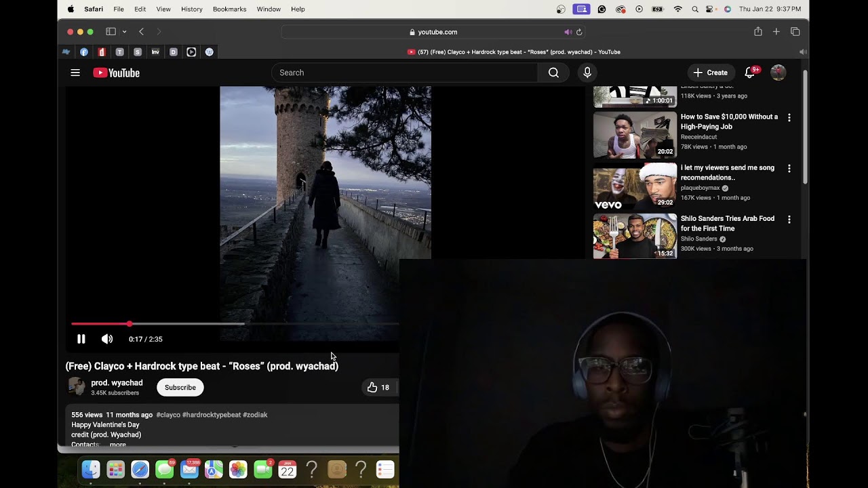This screenshot has width=868, height=488.
Task: Open the prod. wyachad channel name link
Action: click(117, 383)
